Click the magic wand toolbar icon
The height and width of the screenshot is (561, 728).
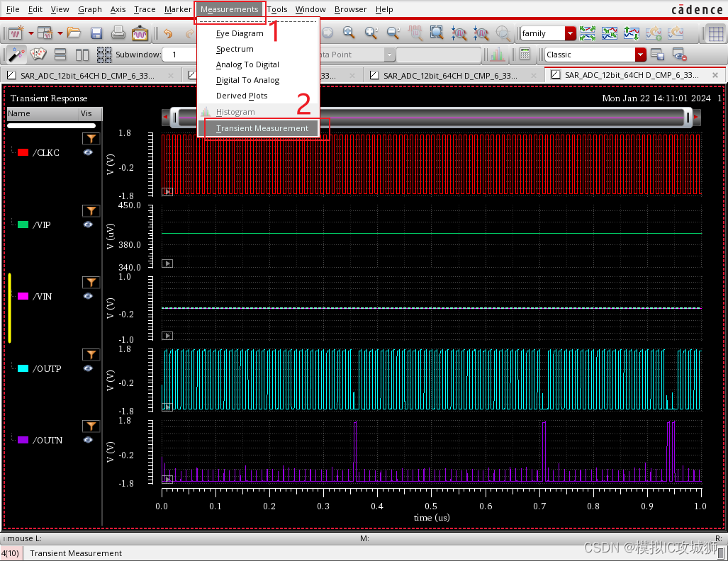(x=16, y=55)
